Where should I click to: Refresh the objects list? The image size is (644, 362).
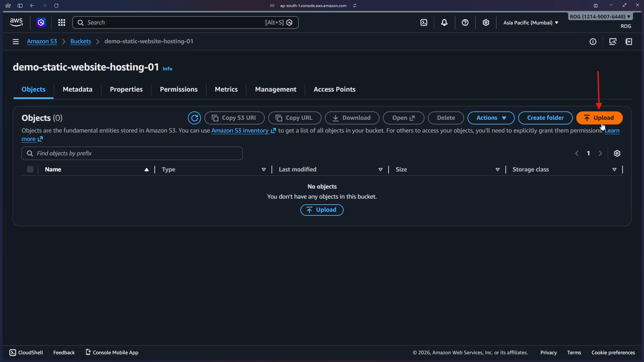[195, 118]
